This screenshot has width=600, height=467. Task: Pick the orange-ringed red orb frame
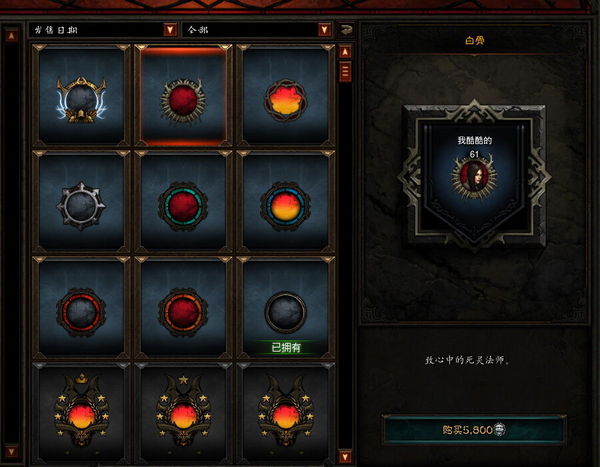(x=183, y=308)
